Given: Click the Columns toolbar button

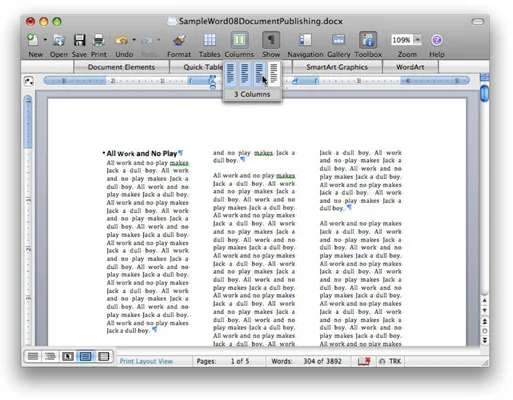Looking at the screenshot, I should click(x=239, y=40).
